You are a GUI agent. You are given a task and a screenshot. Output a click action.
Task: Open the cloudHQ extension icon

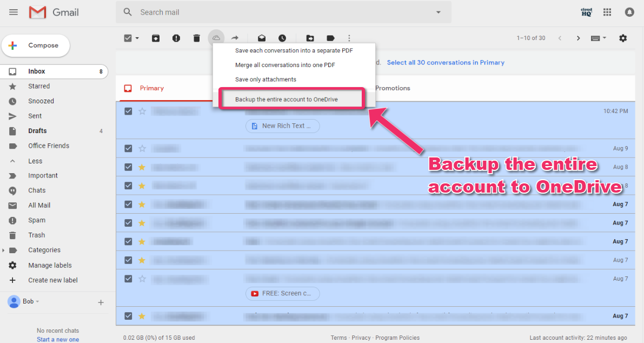pos(587,12)
